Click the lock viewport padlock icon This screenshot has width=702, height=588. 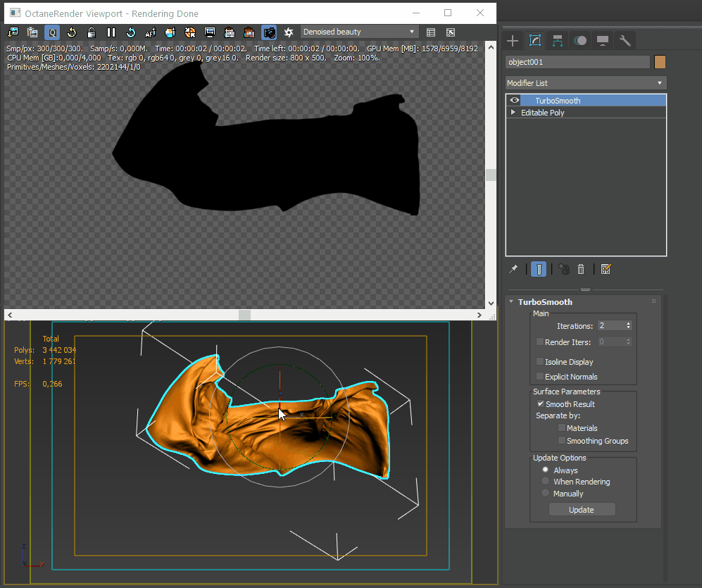coord(92,32)
